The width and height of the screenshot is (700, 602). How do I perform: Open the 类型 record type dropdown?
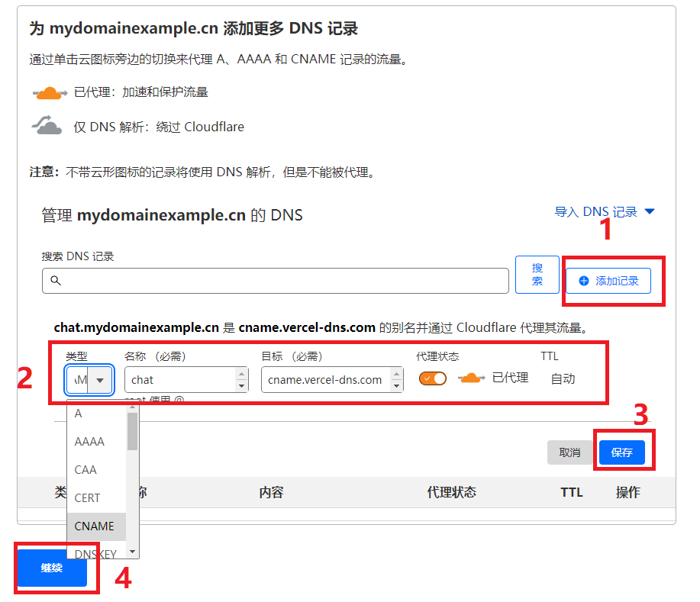(x=89, y=379)
